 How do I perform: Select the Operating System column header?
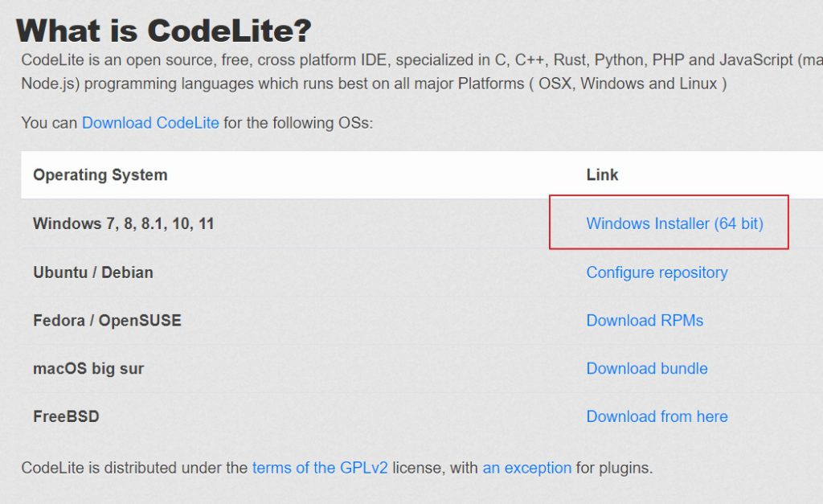[100, 174]
